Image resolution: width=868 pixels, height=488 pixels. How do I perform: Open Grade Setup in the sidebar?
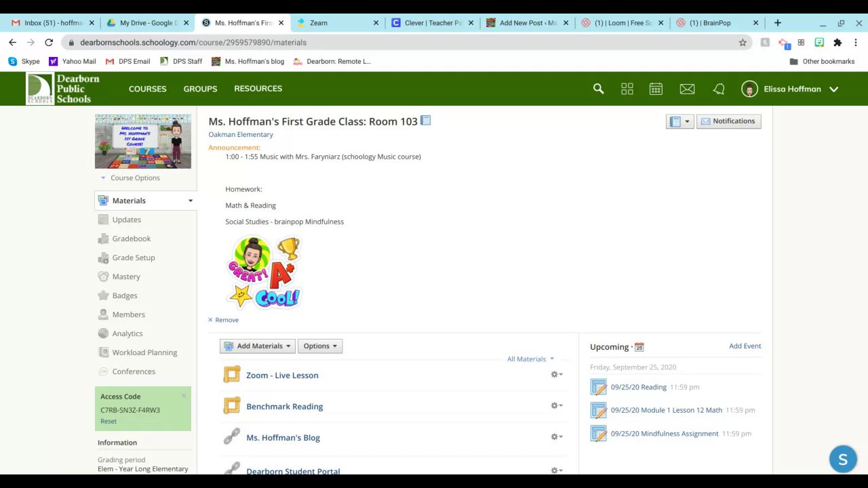point(133,258)
